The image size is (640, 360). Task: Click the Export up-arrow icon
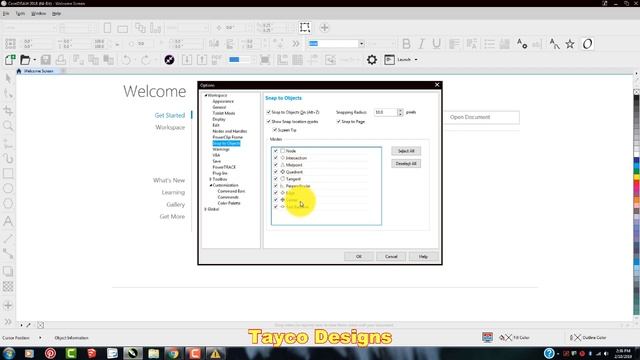[202, 60]
